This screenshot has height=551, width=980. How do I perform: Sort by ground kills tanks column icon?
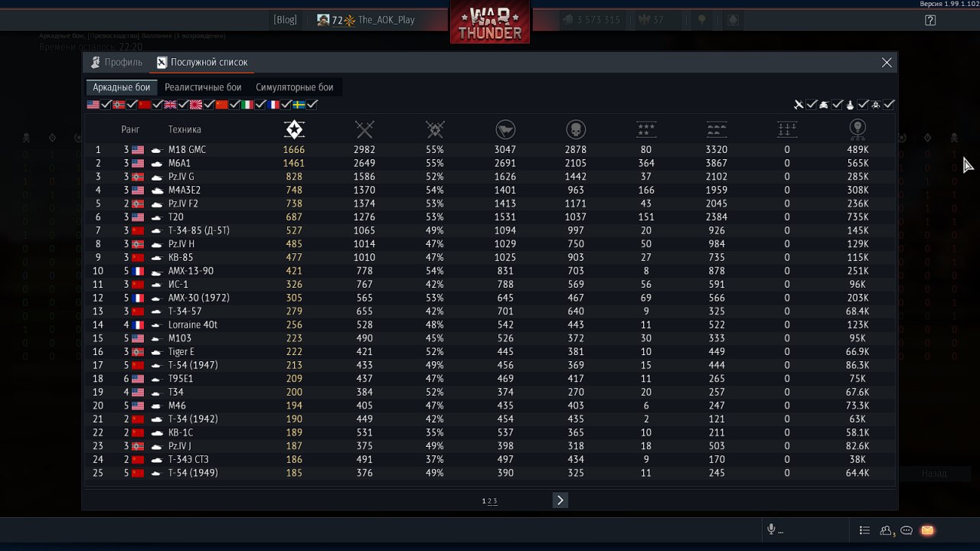(x=717, y=129)
